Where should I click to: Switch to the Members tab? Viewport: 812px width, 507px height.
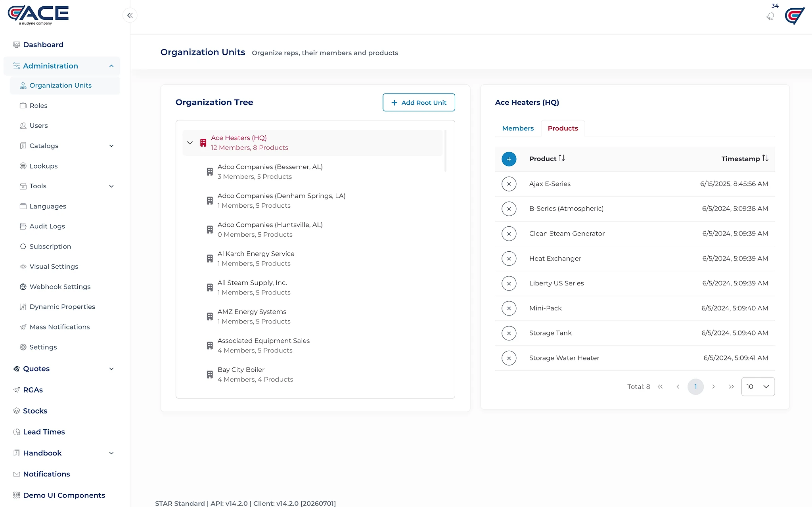tap(518, 128)
